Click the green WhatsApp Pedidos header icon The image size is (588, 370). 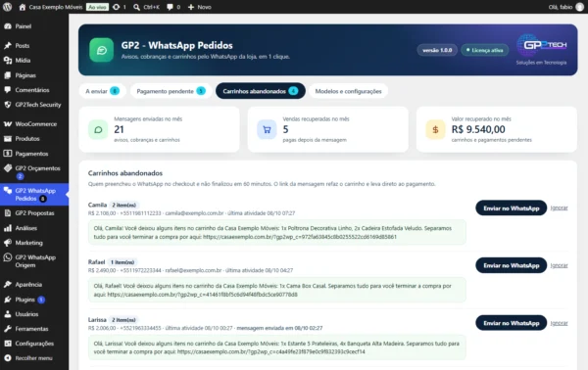[x=101, y=50]
